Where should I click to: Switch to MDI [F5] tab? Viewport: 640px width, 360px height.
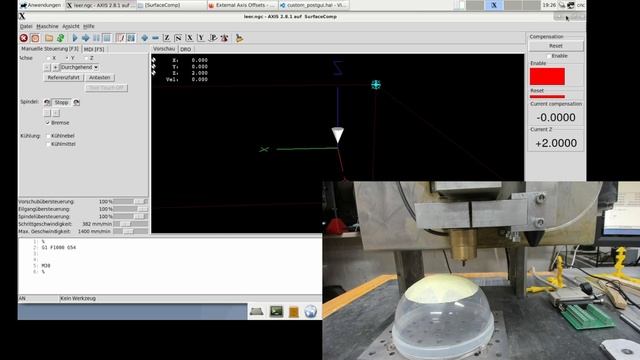[94, 49]
